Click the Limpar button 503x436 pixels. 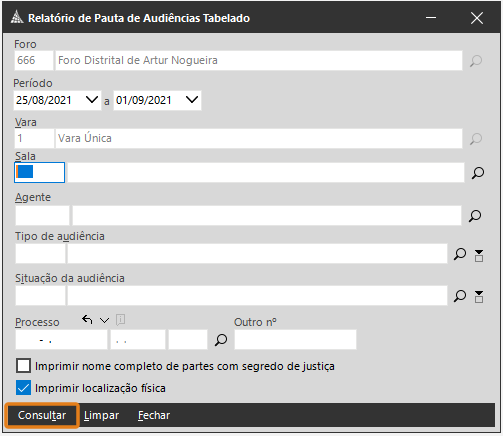[x=101, y=415]
